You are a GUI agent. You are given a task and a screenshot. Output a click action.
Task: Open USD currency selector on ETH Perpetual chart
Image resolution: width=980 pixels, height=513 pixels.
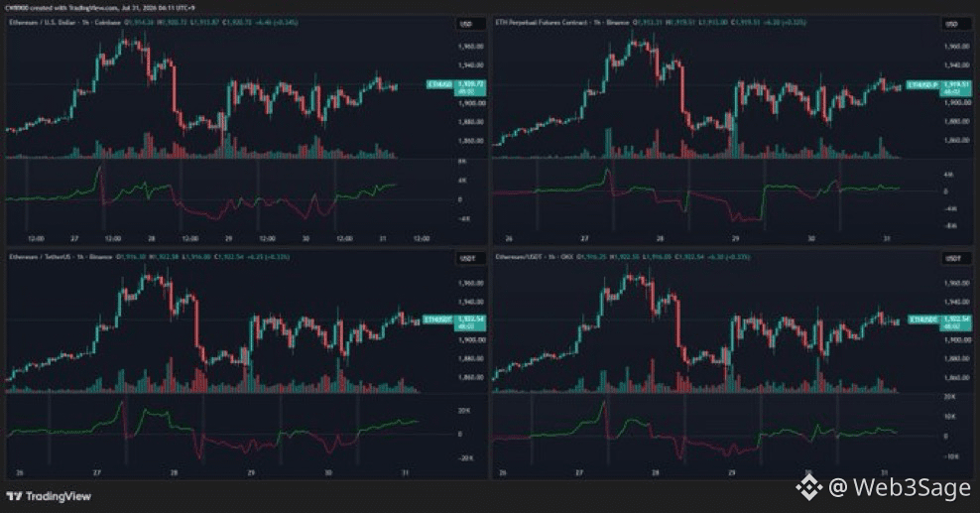[955, 25]
